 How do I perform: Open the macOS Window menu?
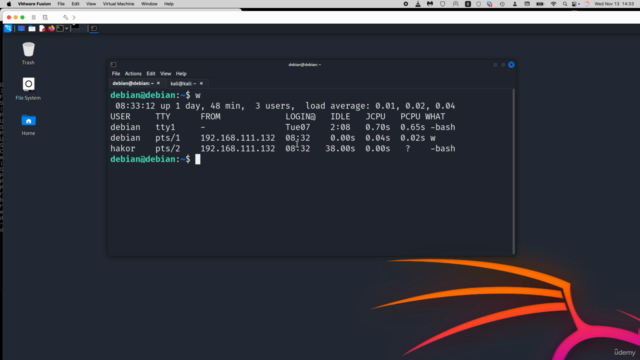[149, 4]
